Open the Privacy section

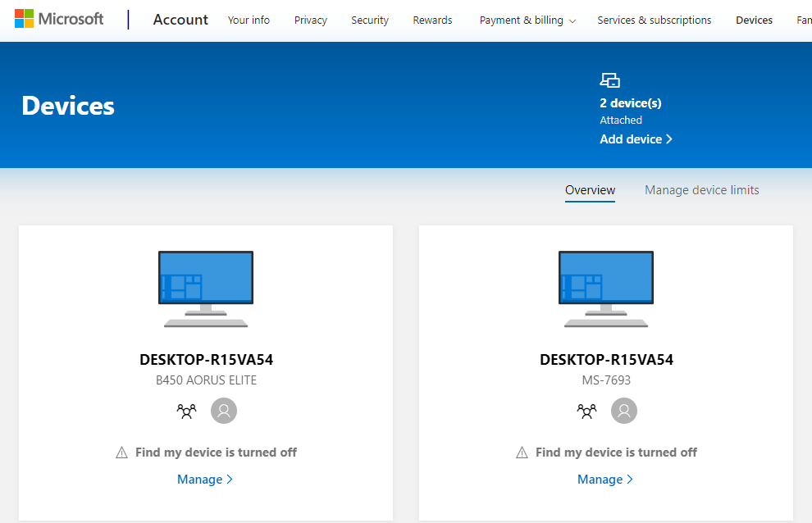(x=311, y=20)
